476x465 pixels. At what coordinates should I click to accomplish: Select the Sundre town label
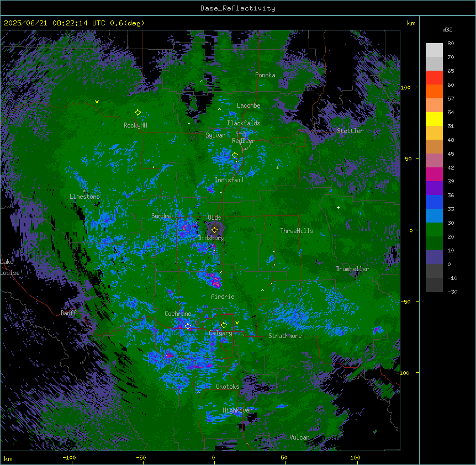pyautogui.click(x=161, y=216)
